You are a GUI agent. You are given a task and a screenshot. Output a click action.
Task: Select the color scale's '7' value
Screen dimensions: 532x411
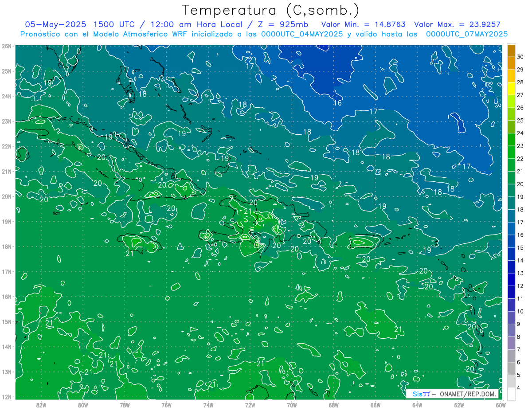pos(519,349)
